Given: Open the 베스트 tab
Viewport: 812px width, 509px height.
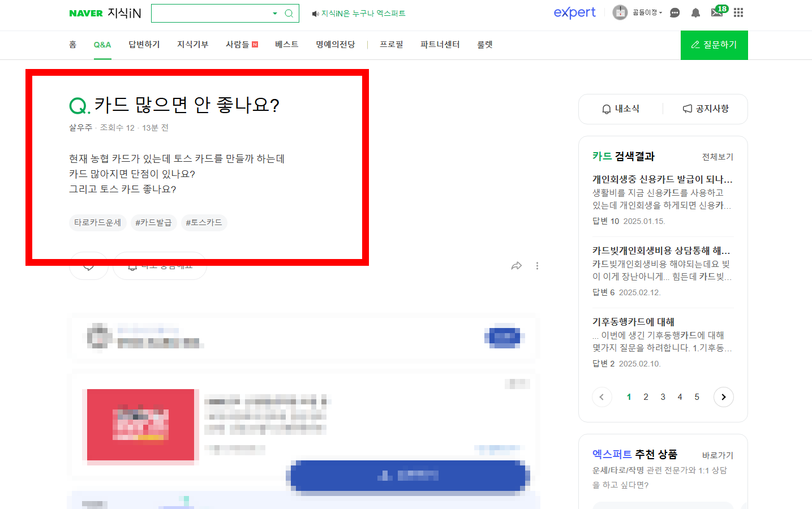Looking at the screenshot, I should [x=287, y=45].
